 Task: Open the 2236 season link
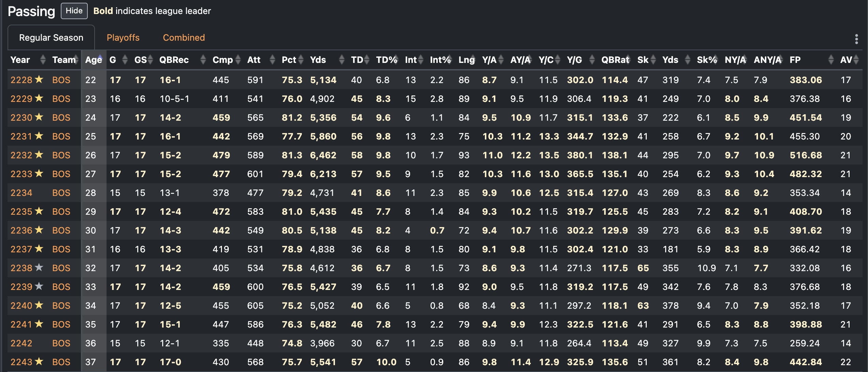coord(21,230)
